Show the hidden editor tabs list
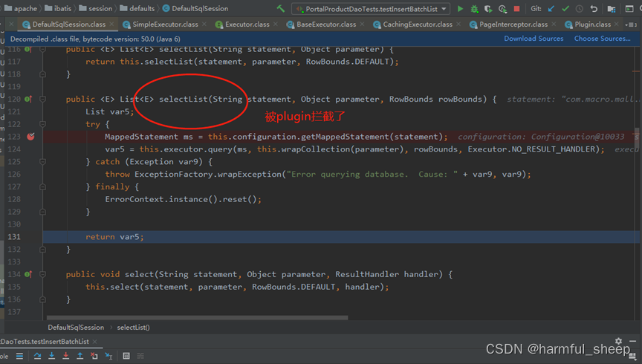The image size is (642, 364). click(x=631, y=25)
